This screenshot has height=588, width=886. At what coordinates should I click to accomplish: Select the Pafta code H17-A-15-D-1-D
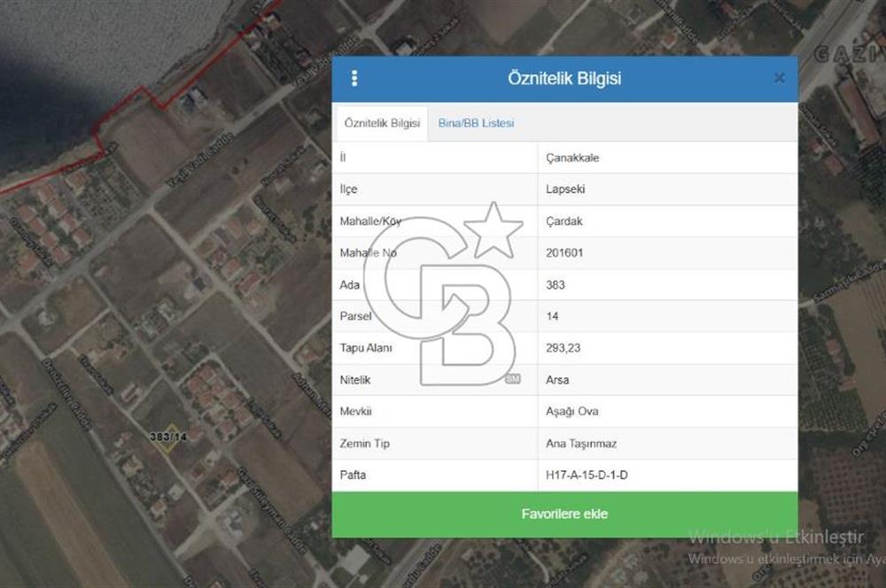(587, 476)
